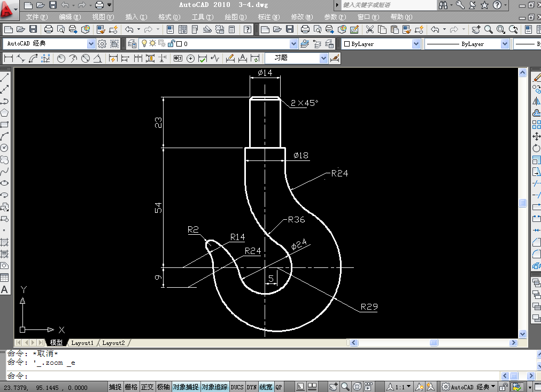Open the Layer Properties Manager

pyautogui.click(x=132, y=44)
